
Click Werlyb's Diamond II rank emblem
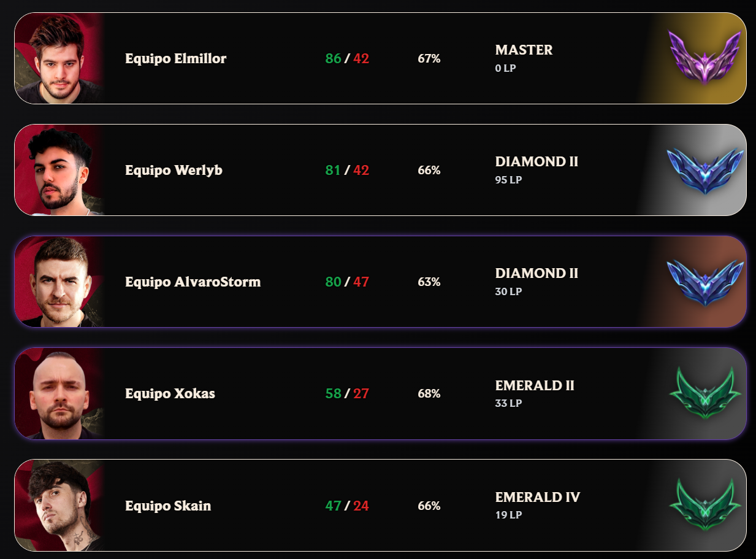point(705,171)
